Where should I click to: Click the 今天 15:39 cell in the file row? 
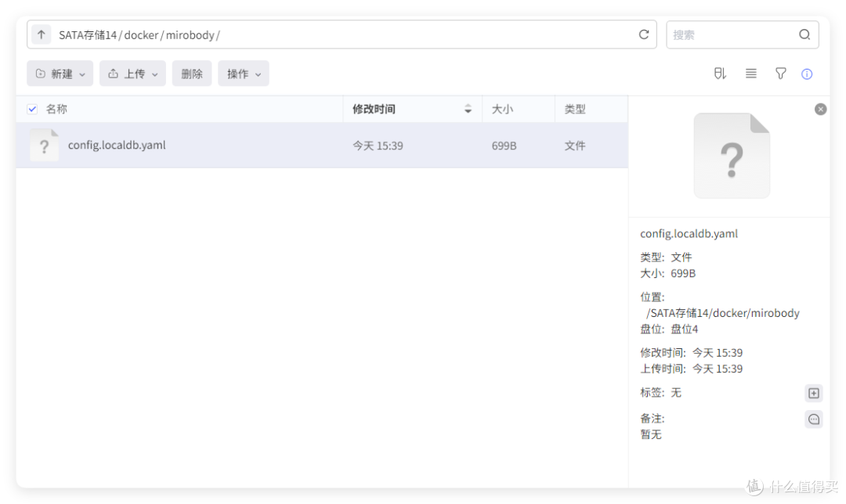pos(378,146)
